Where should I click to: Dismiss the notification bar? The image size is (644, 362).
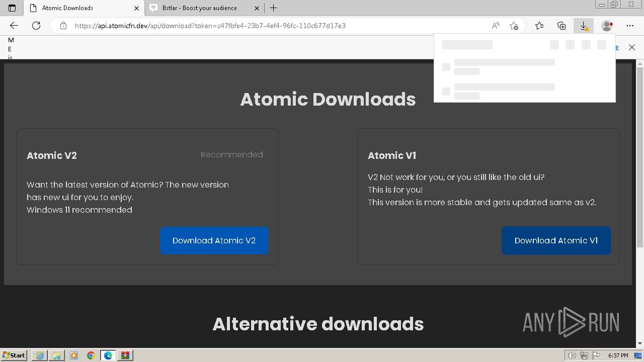click(x=632, y=47)
